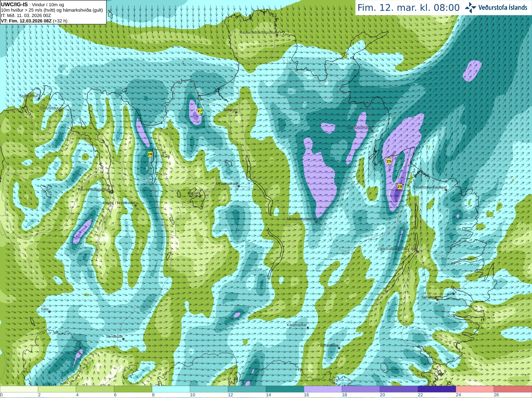Select the 4–6 m/s legend swatch
Screen dimensions: 532x398
point(95,389)
